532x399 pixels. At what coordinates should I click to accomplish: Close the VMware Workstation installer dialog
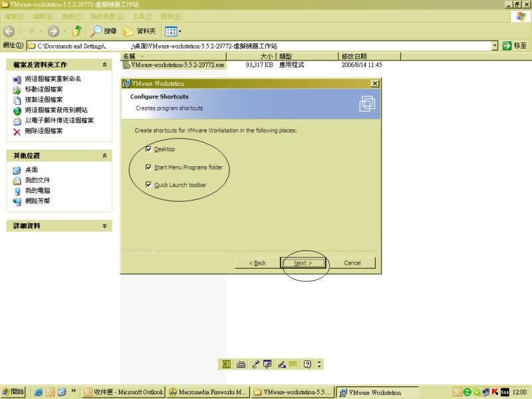[x=374, y=84]
